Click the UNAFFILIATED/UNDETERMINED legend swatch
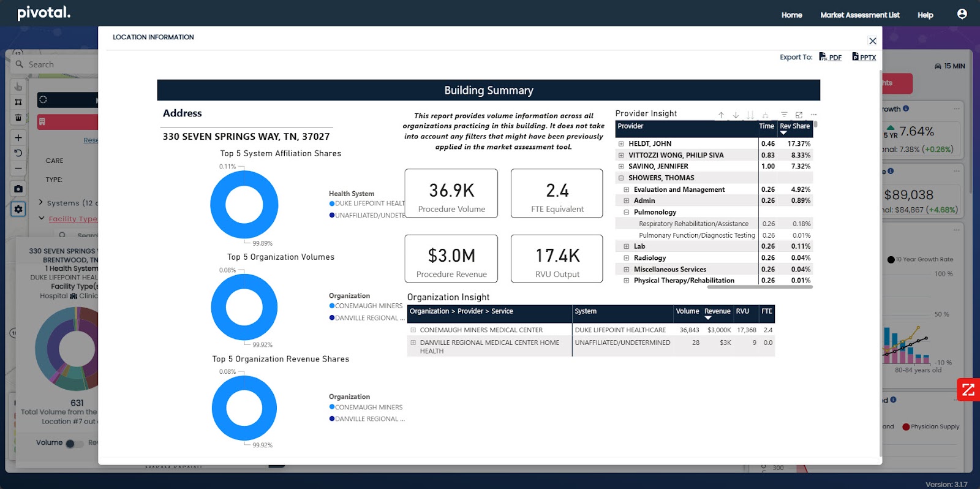This screenshot has width=980, height=489. click(x=332, y=215)
